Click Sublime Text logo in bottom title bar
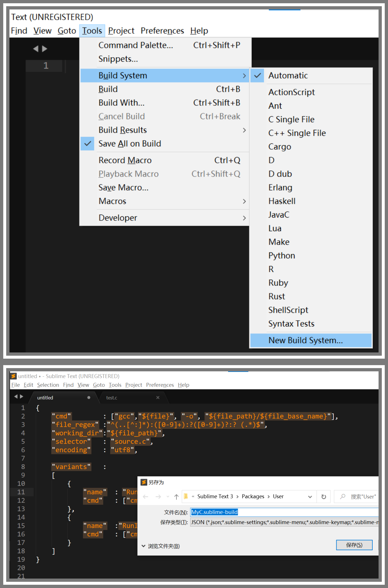The image size is (388, 588). pos(14,376)
